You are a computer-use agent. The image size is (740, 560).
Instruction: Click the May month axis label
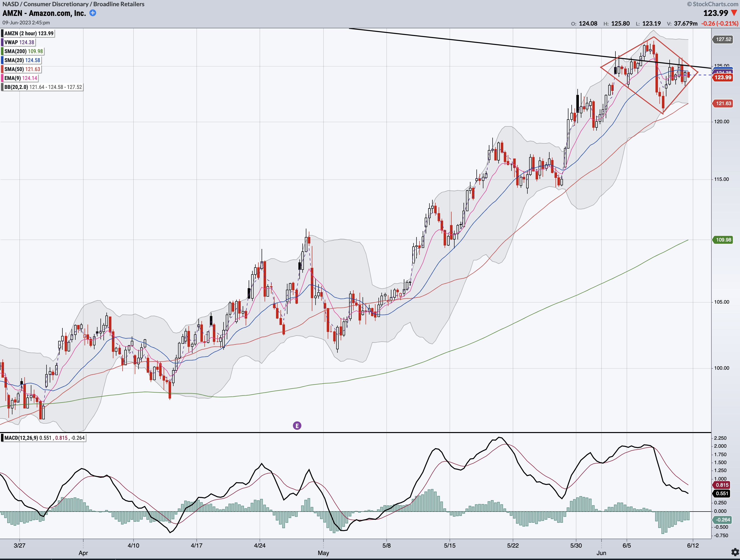coord(324,553)
